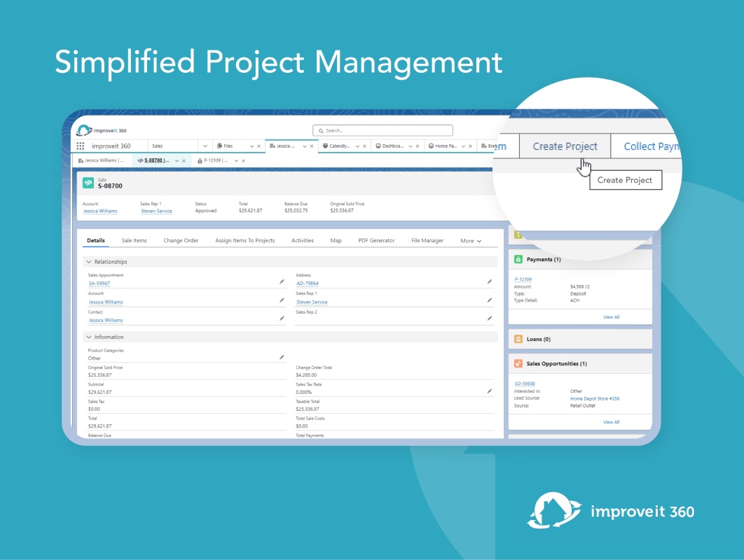Screen dimensions: 744x560
Task: Switch to the Map tab
Action: click(x=336, y=240)
